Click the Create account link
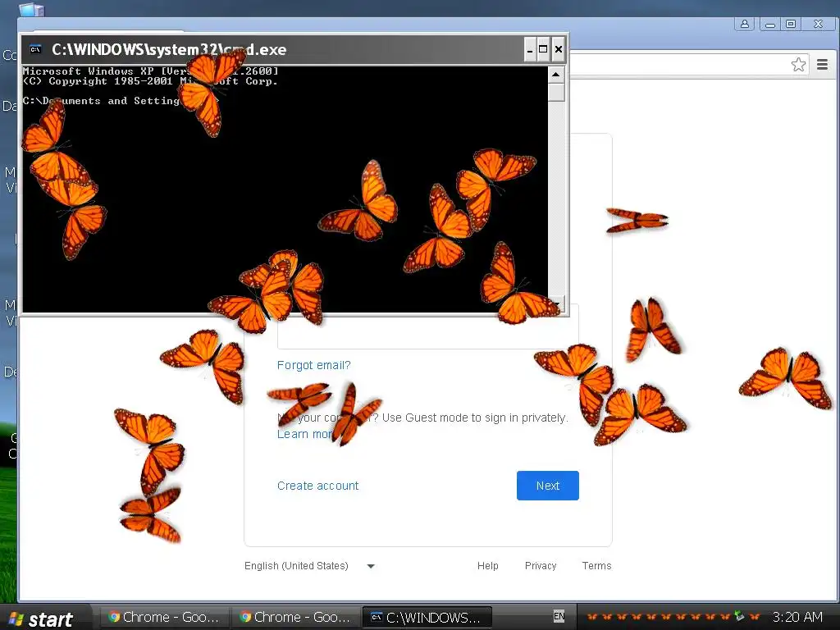Screen dimensions: 840x630 [317, 486]
